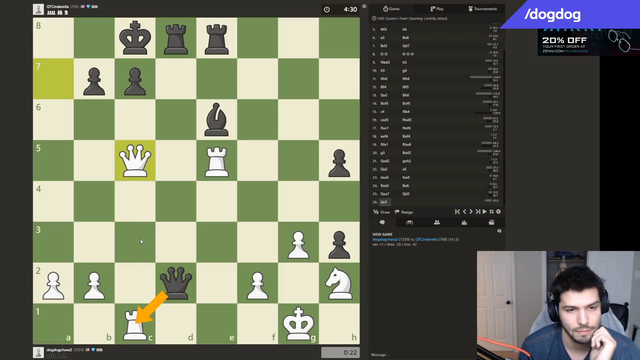Select black's move Qd2 in list
Screen dimensions: 640x360
point(406,194)
